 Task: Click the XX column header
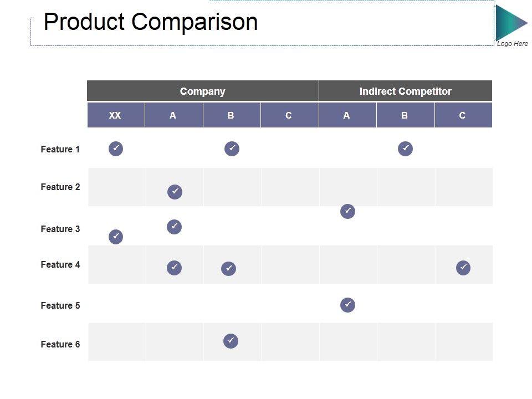pyautogui.click(x=115, y=115)
